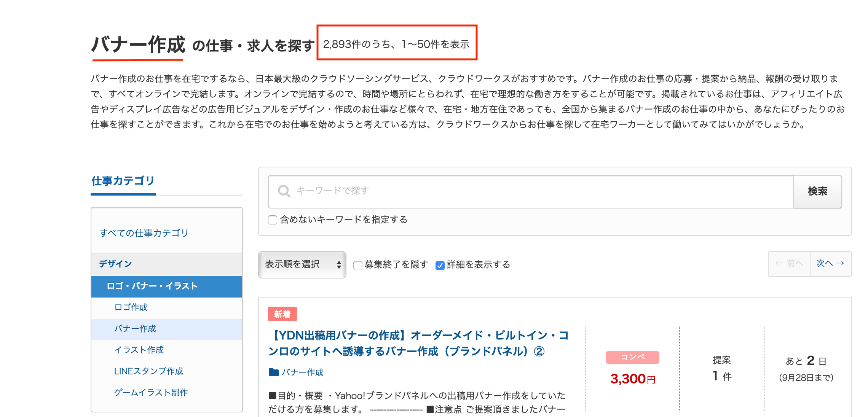Viewport: 868px width, 417px height.
Task: Click the magnifying glass search icon
Action: 284,191
